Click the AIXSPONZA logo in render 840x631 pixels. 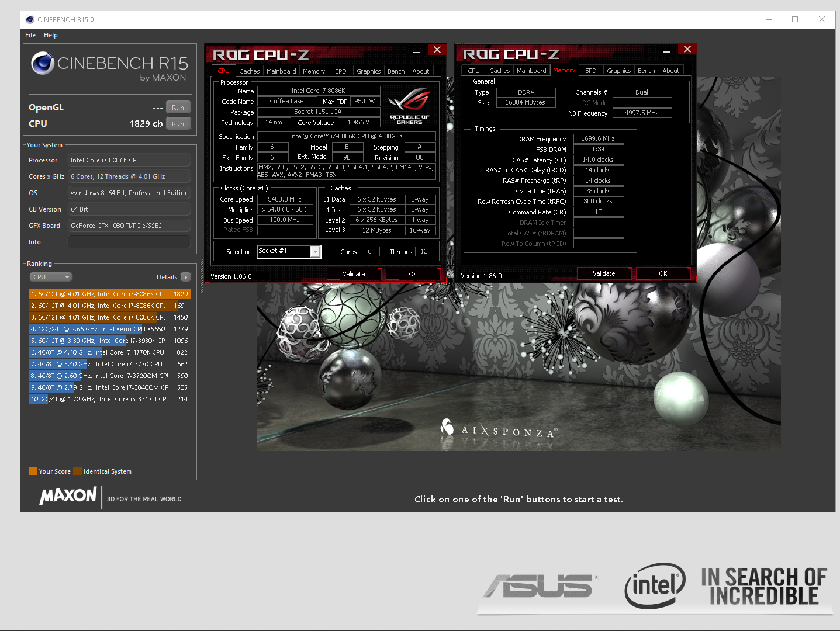coord(498,429)
